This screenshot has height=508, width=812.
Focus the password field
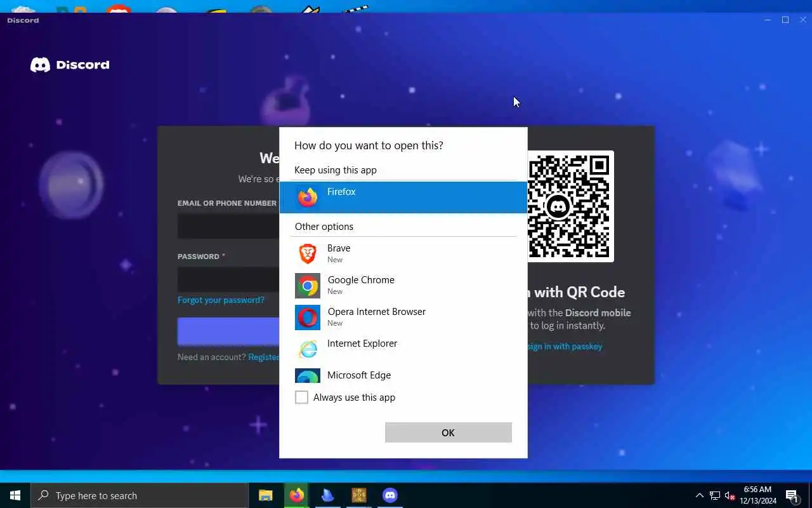[228, 279]
